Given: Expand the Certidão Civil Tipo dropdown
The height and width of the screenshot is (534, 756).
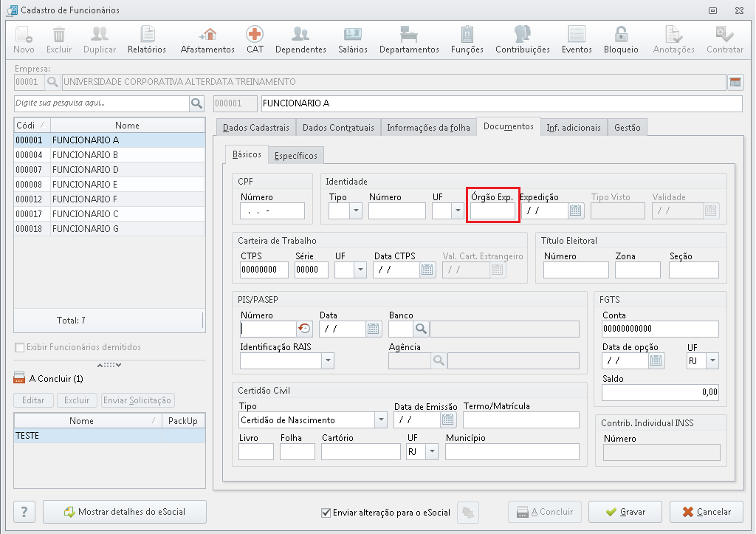Looking at the screenshot, I should point(381,420).
